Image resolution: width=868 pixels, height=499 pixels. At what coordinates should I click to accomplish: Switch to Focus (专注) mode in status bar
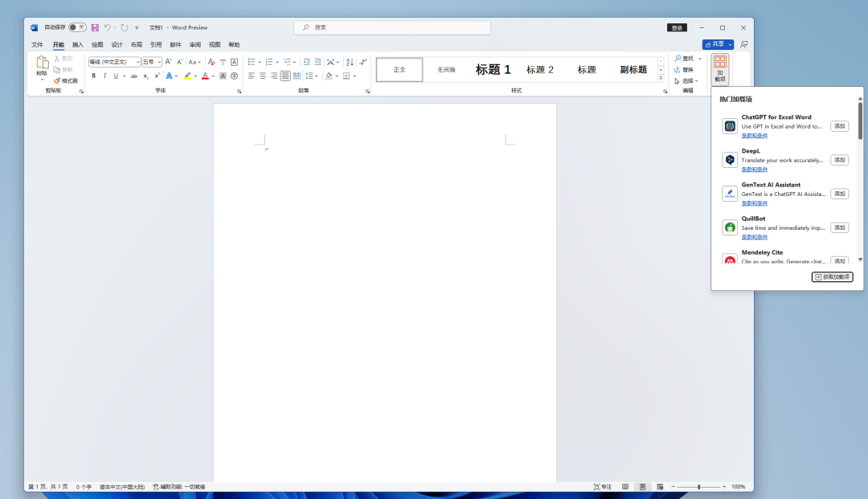pos(603,487)
